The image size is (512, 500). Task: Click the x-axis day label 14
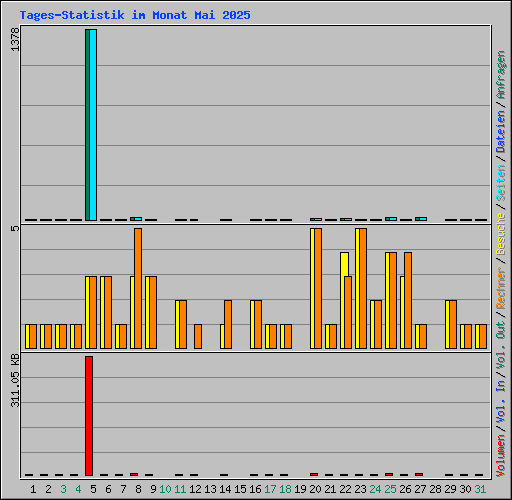pos(225,489)
